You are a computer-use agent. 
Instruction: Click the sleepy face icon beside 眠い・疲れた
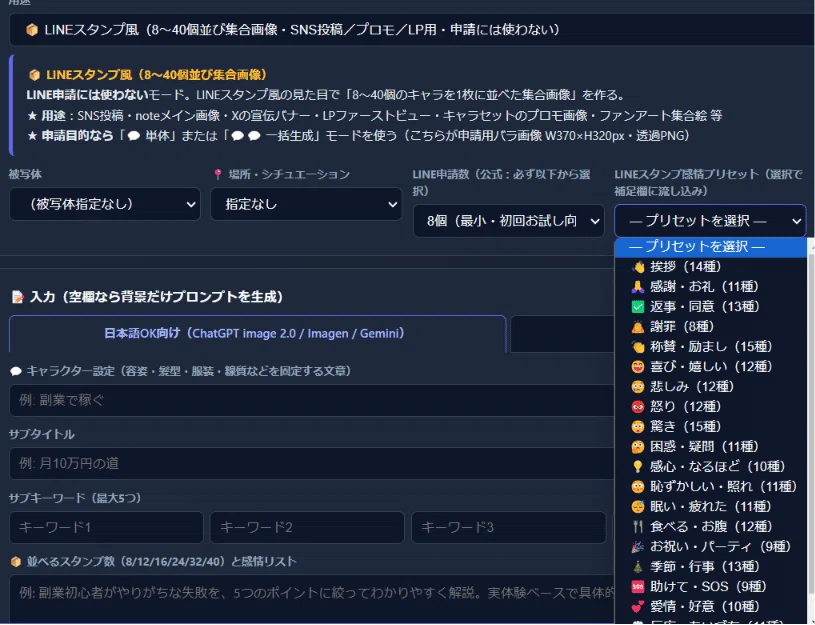pyautogui.click(x=638, y=507)
